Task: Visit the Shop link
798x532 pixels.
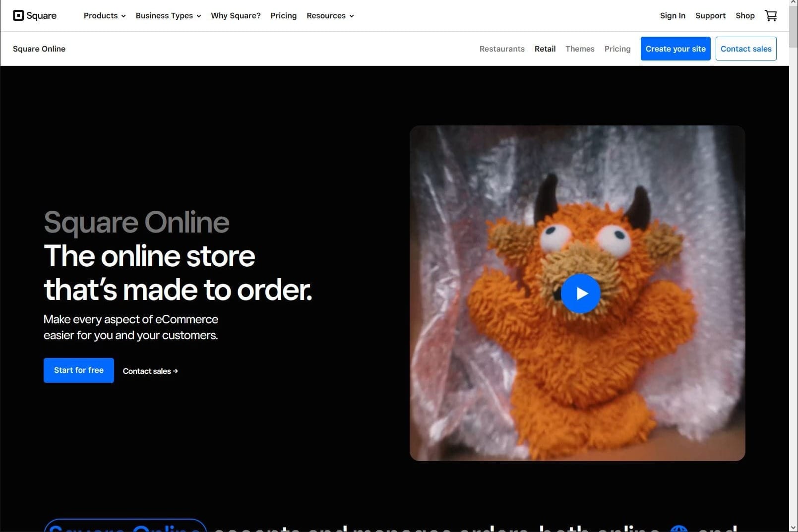Action: coord(745,16)
